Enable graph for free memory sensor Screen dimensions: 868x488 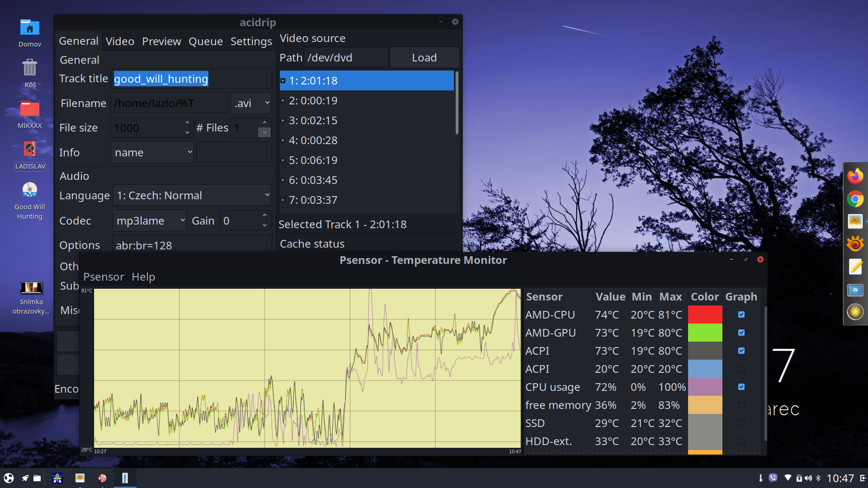click(741, 405)
